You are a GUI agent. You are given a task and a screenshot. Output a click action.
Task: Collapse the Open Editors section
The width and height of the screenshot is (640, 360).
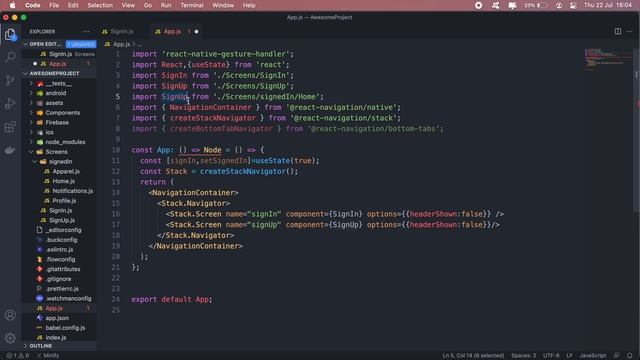click(x=25, y=44)
